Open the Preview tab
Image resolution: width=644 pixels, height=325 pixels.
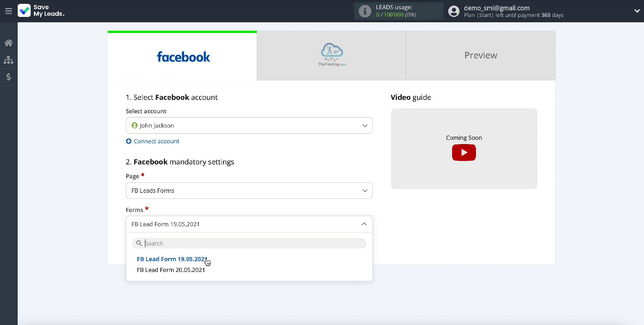click(481, 55)
